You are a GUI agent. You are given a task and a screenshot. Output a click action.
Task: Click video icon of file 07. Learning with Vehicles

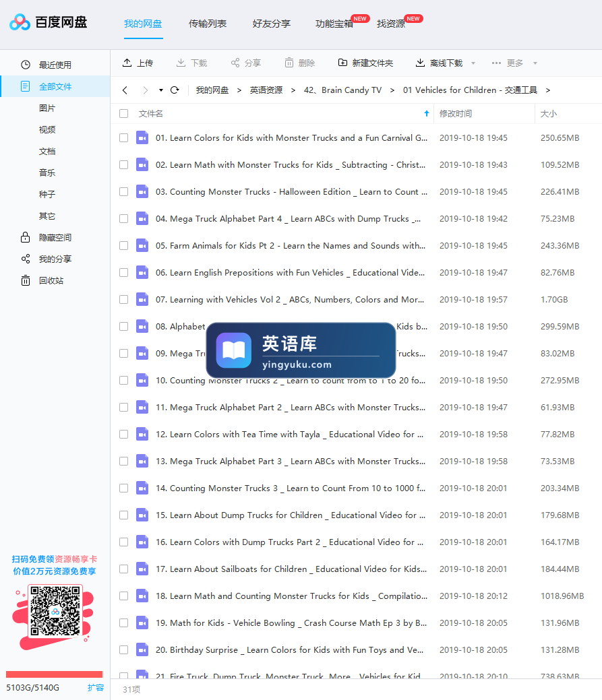click(x=142, y=300)
